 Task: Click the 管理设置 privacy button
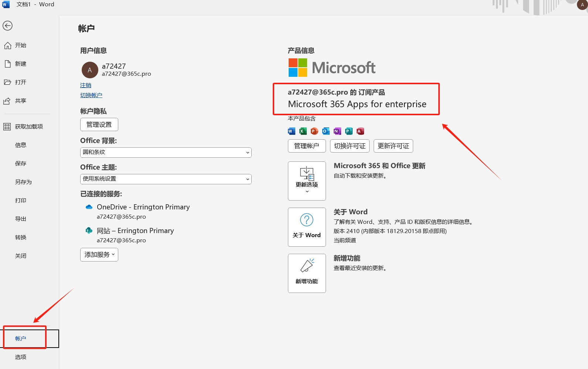click(99, 124)
